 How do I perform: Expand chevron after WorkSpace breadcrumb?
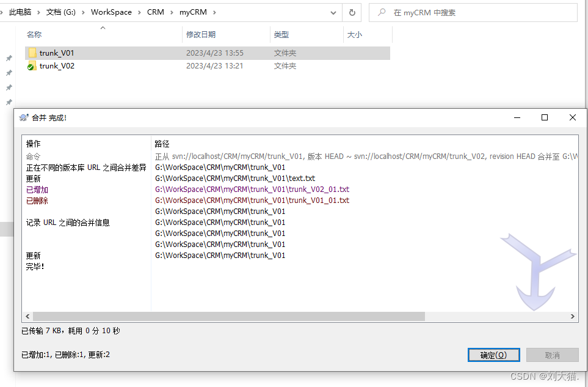coord(139,12)
